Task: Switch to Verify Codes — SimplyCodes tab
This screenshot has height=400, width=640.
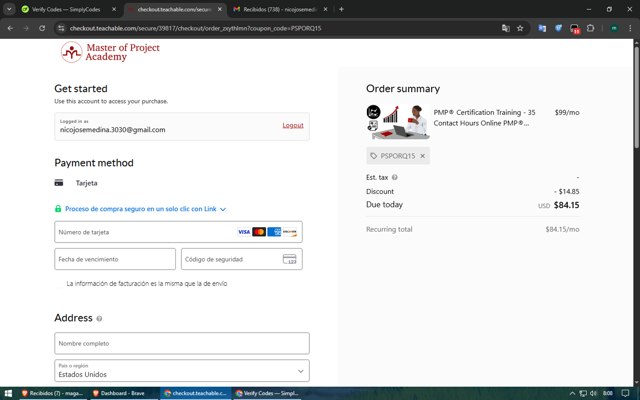Action: click(66, 9)
